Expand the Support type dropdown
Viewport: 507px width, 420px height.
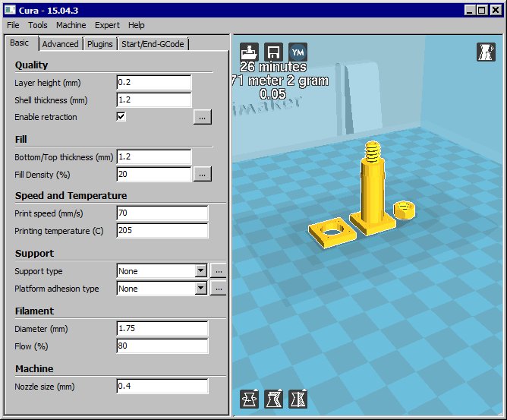(x=201, y=270)
